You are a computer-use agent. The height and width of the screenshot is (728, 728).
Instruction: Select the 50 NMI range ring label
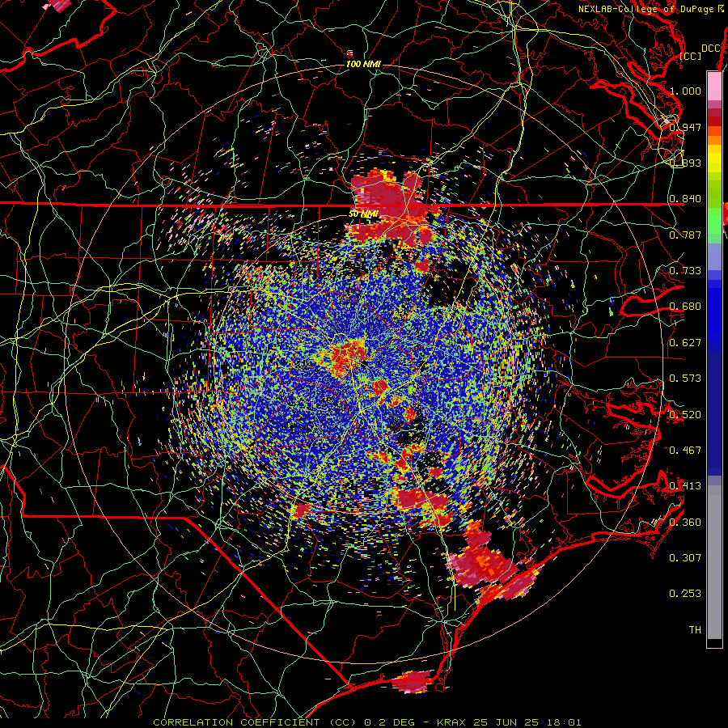coord(363,214)
